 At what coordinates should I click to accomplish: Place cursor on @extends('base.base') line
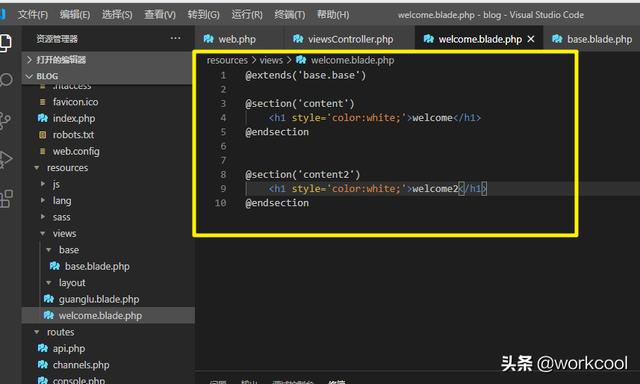pos(305,75)
